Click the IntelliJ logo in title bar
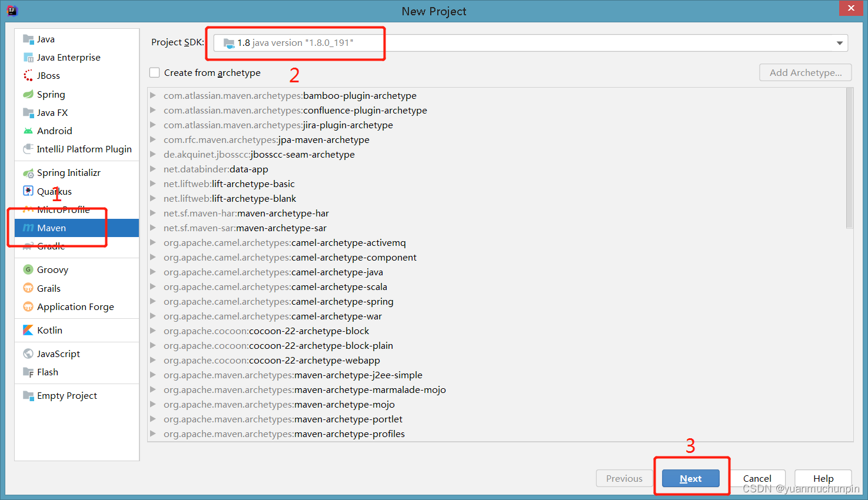868x500 pixels. pyautogui.click(x=12, y=11)
